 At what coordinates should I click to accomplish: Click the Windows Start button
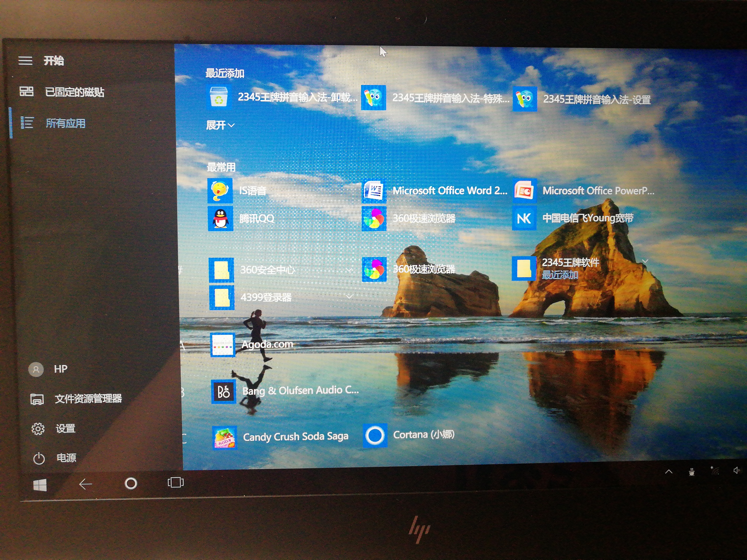pyautogui.click(x=40, y=485)
